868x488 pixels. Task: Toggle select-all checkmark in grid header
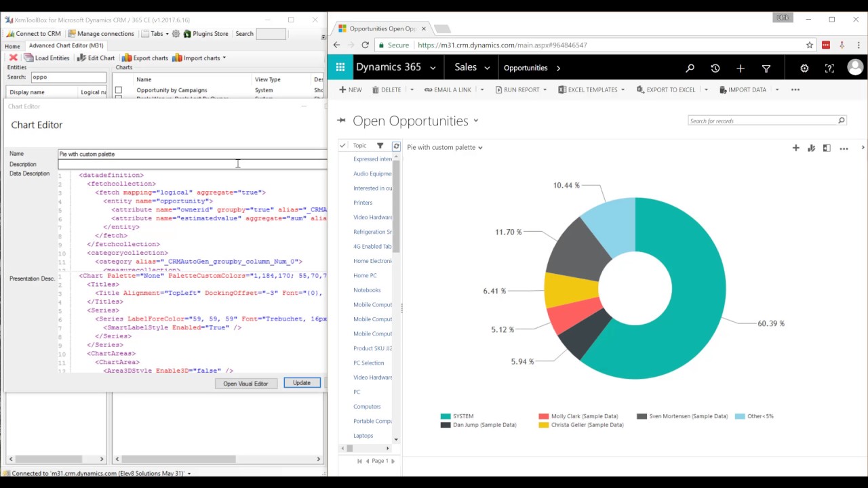point(343,146)
